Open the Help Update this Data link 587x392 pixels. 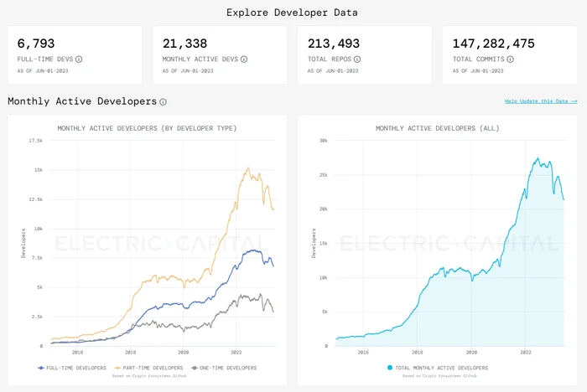[x=541, y=101]
